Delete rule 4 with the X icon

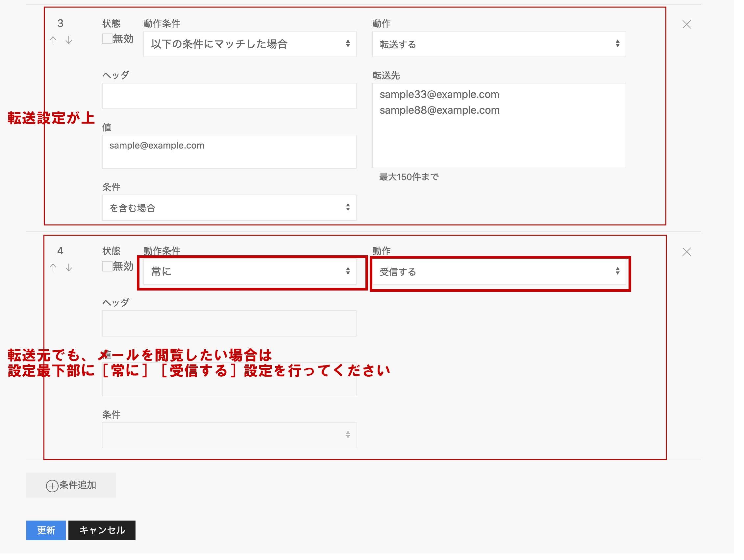[686, 252]
